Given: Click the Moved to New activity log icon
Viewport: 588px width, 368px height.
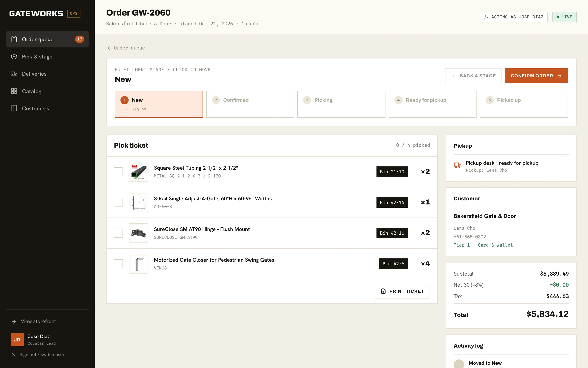Looking at the screenshot, I should click(x=459, y=364).
